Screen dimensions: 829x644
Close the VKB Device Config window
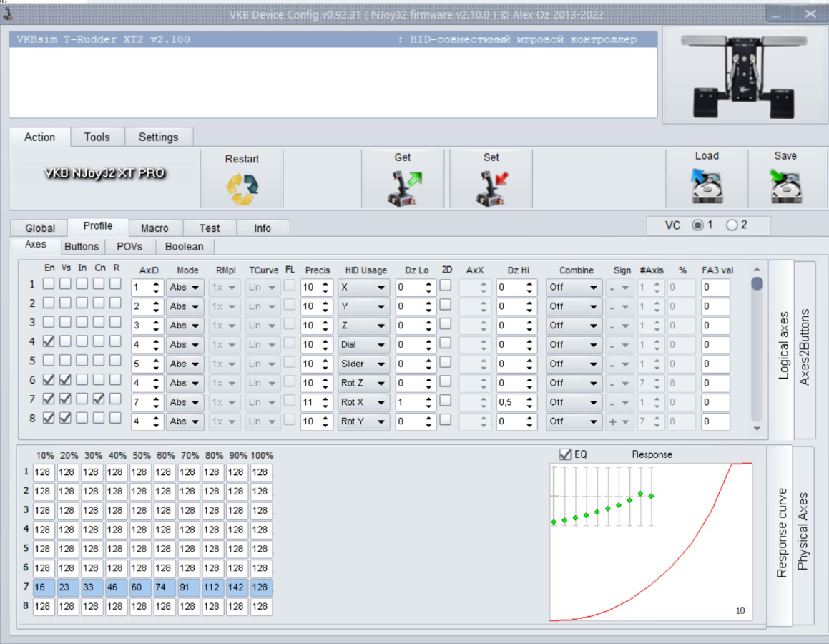pos(810,14)
